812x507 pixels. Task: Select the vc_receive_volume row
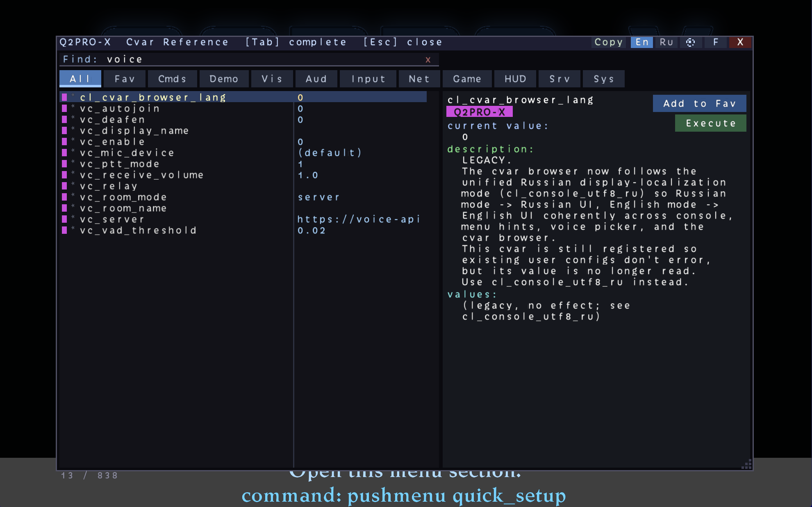point(243,175)
